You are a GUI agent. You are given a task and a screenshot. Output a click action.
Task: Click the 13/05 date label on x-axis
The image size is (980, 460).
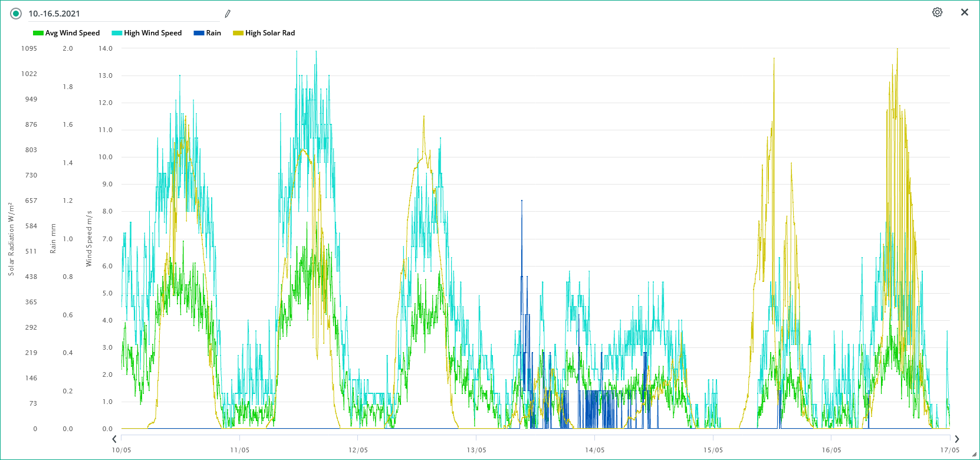click(x=476, y=450)
